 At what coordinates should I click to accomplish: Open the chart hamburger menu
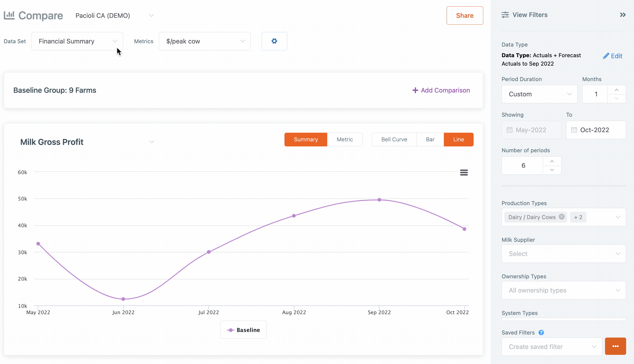point(464,173)
